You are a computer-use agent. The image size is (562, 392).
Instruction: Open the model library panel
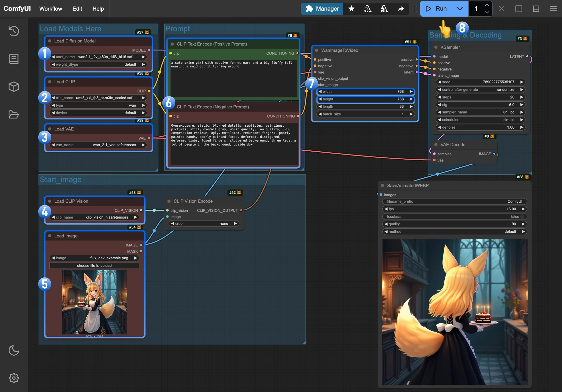[x=14, y=86]
